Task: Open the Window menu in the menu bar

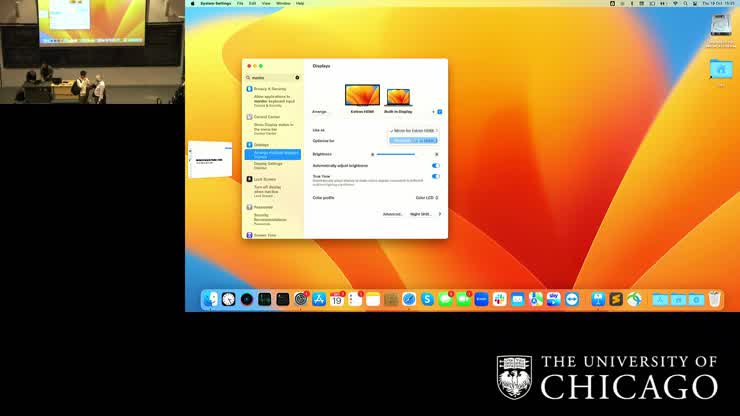Action: pyautogui.click(x=283, y=3)
